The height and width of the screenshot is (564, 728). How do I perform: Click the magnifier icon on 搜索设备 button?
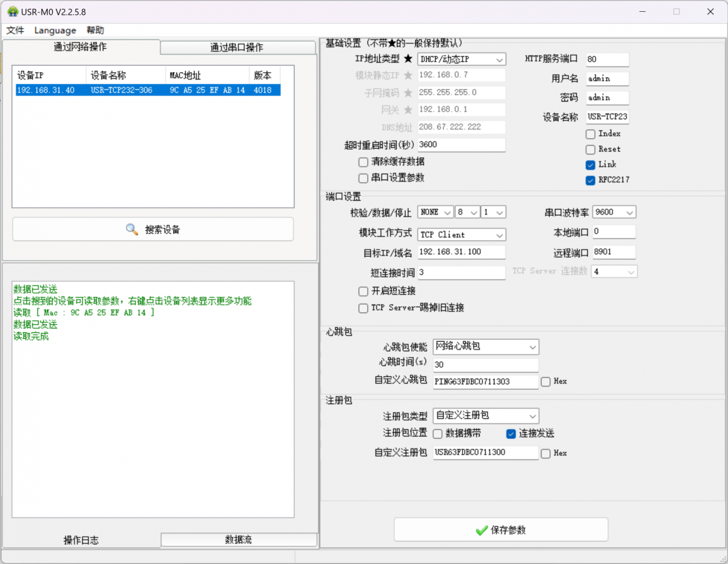[132, 229]
